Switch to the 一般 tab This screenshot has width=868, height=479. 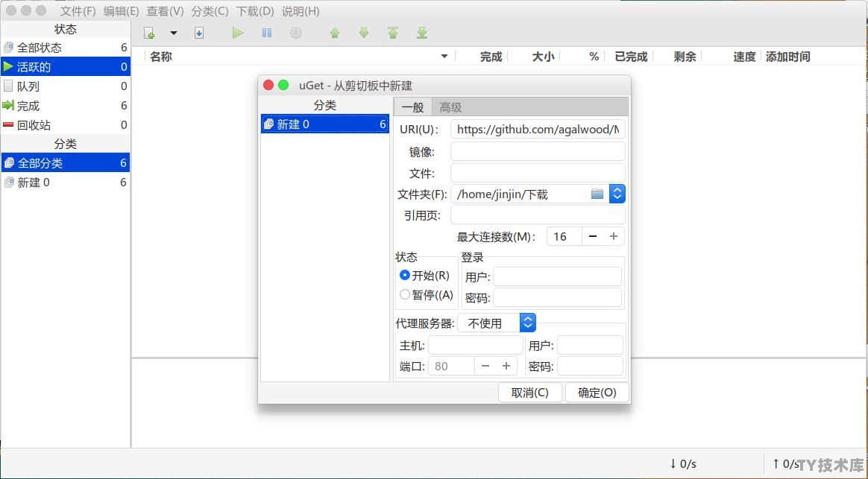(x=412, y=107)
